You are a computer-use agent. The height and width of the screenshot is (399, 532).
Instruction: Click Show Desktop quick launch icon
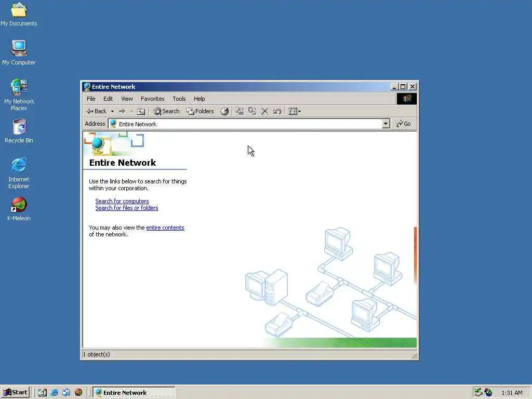[x=43, y=393]
